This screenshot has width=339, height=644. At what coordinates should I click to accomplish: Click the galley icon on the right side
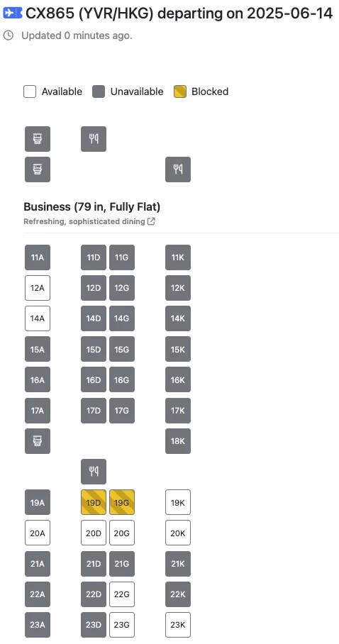178,170
